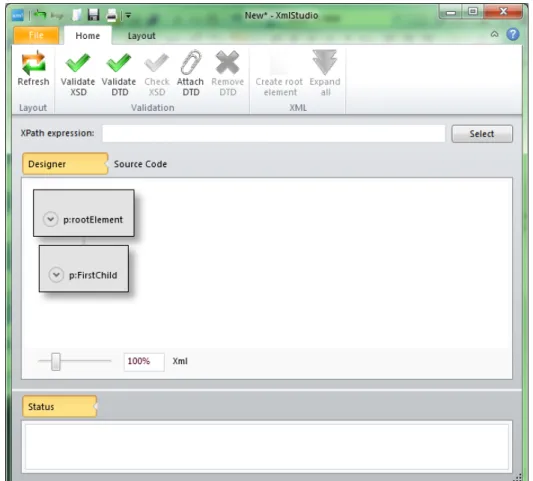Click the XmlStudio application icon
Screen dimensions: 533x481
click(x=18, y=15)
